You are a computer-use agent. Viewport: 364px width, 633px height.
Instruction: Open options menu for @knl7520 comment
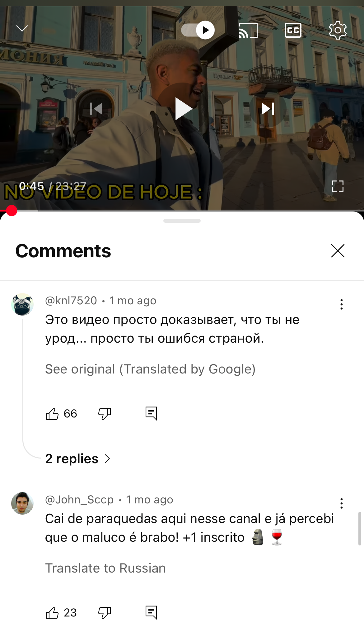[342, 304]
